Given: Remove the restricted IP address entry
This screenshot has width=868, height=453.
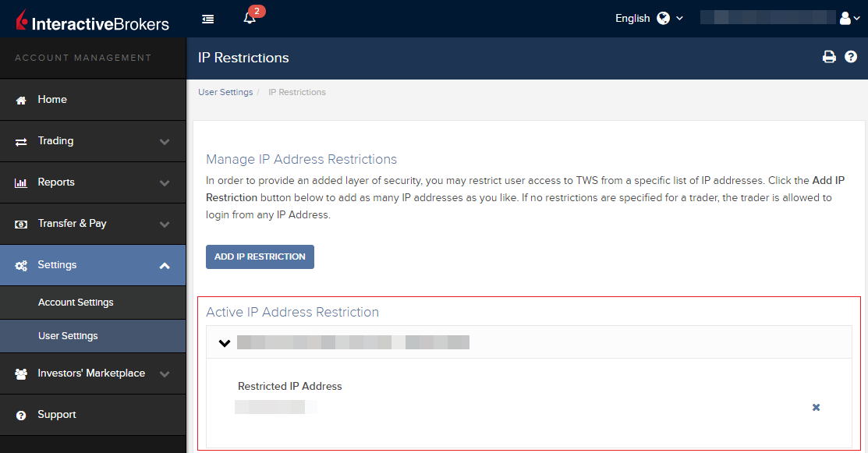Looking at the screenshot, I should pyautogui.click(x=816, y=408).
